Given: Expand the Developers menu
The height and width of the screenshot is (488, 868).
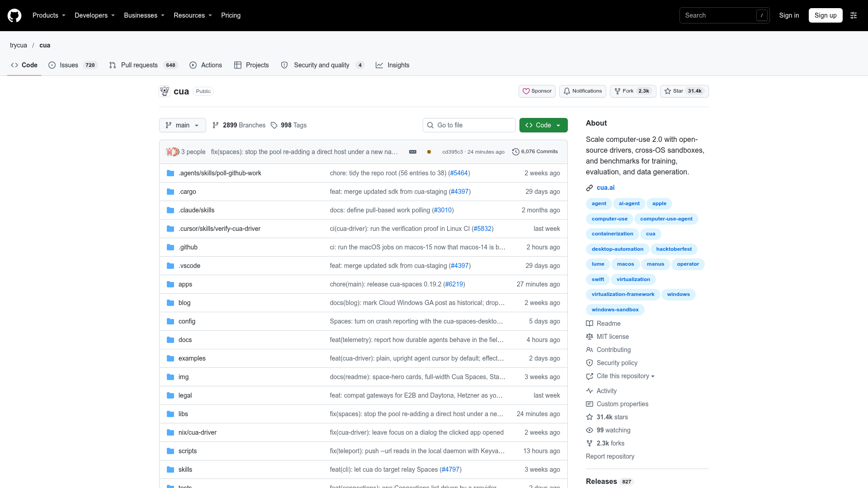Looking at the screenshot, I should click(x=94, y=15).
